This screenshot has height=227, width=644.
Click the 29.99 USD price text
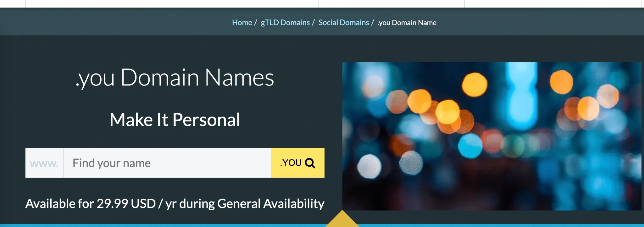point(126,204)
